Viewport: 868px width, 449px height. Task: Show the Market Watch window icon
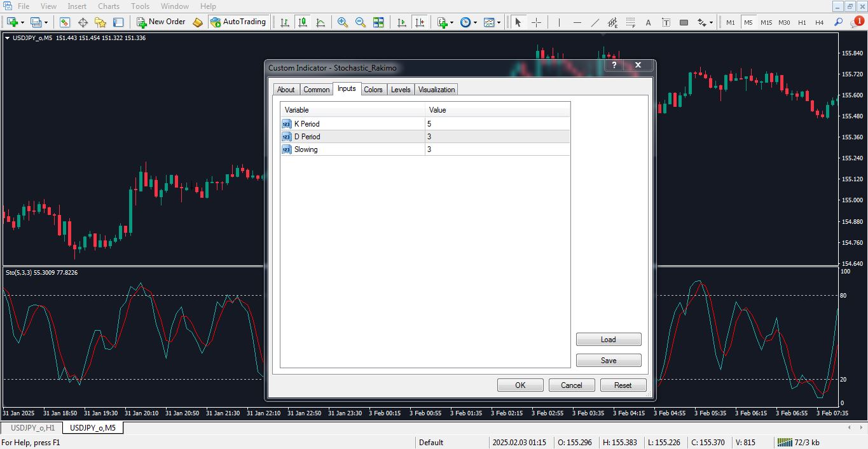pyautogui.click(x=65, y=22)
